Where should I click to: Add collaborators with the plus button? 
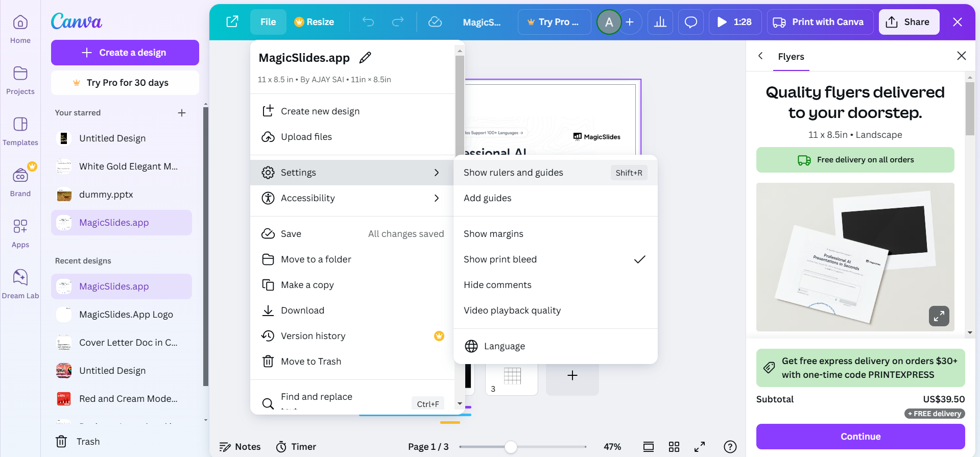630,22
